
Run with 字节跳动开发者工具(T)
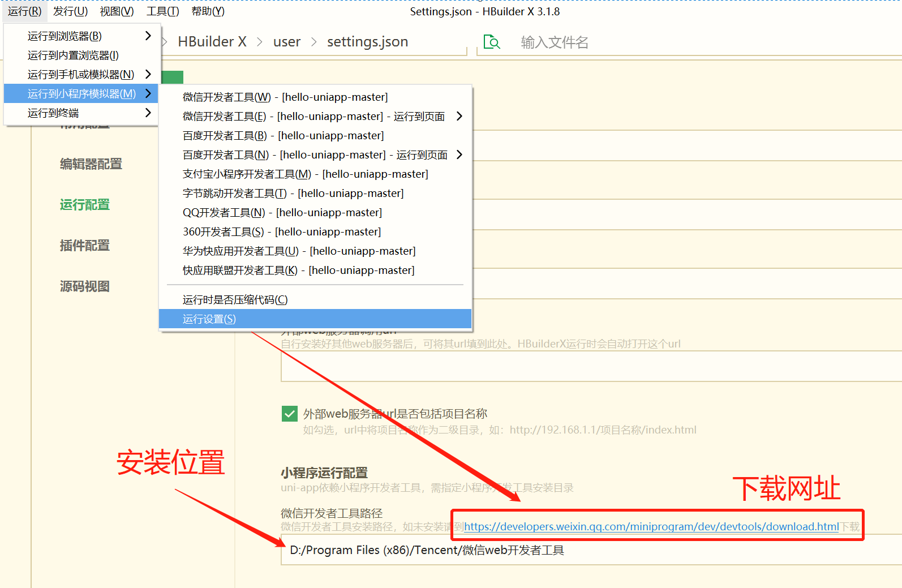click(315, 194)
